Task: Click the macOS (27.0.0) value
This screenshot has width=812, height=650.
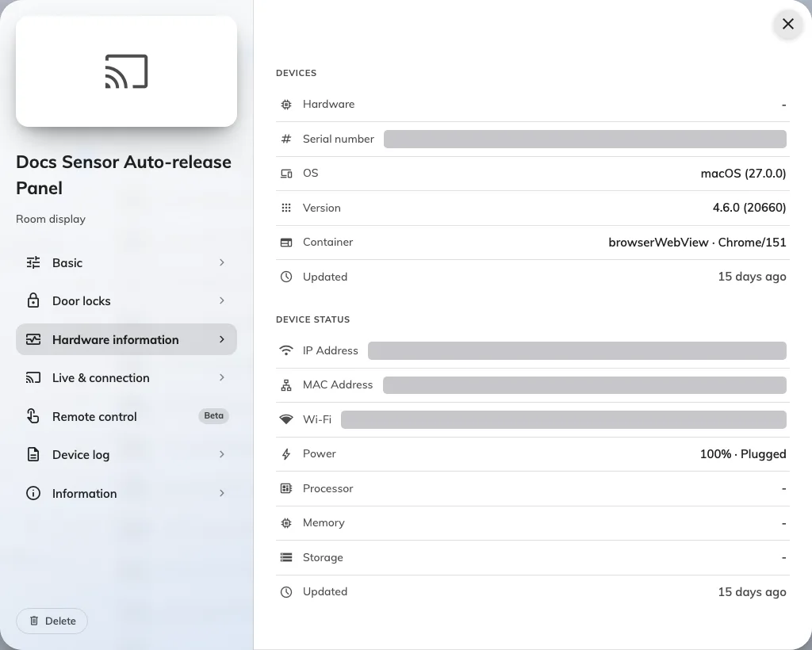Action: click(x=743, y=174)
